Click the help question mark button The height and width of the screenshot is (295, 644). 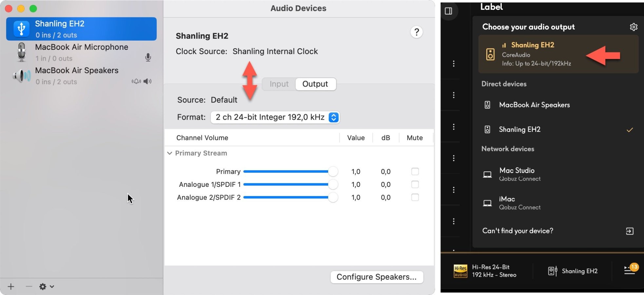416,32
